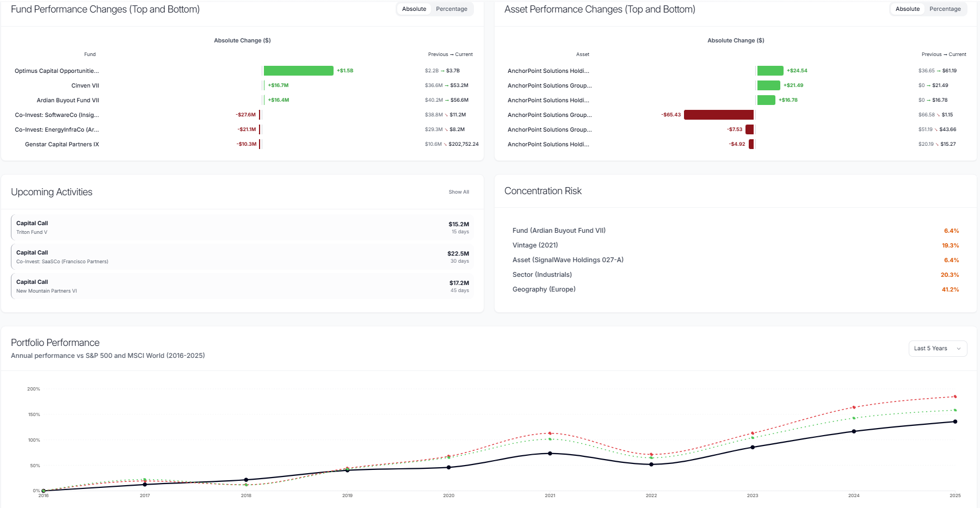Click the -$65.43 red asset bar
This screenshot has height=508, width=980.
click(x=719, y=115)
